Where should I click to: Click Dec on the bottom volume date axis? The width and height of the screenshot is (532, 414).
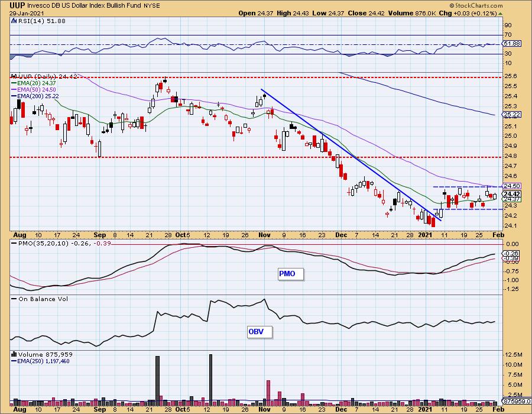[341, 409]
